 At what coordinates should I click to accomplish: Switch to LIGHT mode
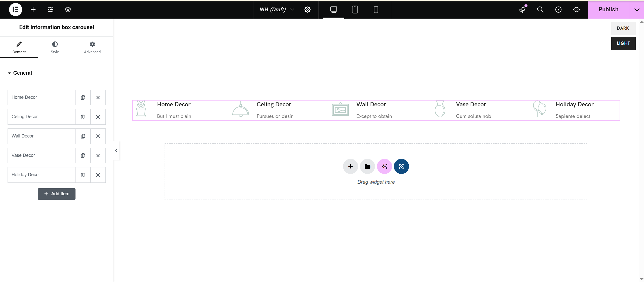623,43
